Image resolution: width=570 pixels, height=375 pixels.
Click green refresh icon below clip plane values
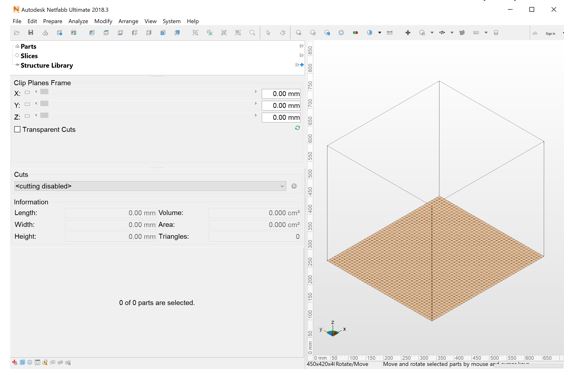pyautogui.click(x=297, y=128)
